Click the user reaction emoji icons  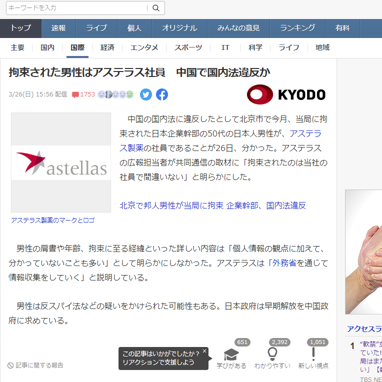click(116, 95)
